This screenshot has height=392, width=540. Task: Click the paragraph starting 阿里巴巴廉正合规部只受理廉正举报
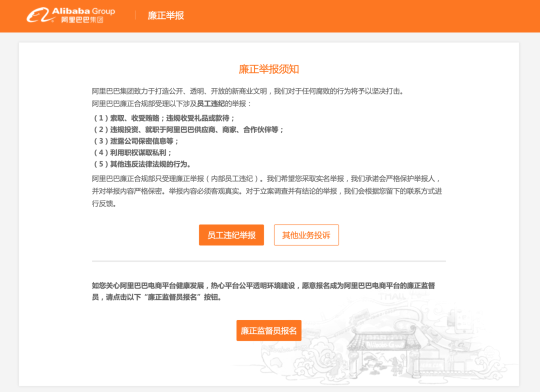[267, 191]
